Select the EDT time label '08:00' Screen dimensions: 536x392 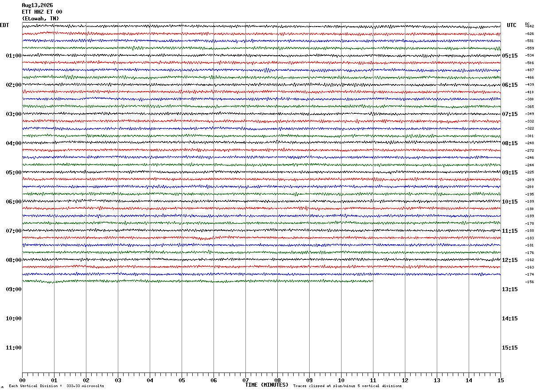pos(14,260)
